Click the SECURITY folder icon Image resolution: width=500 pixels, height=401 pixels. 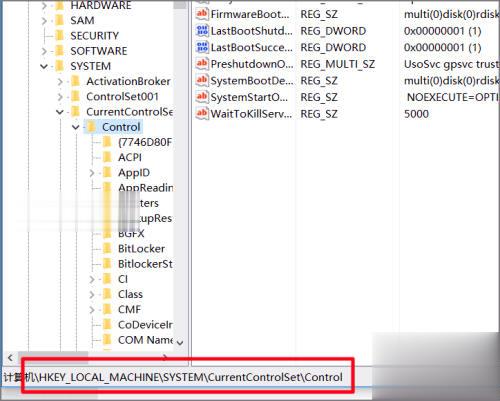60,35
